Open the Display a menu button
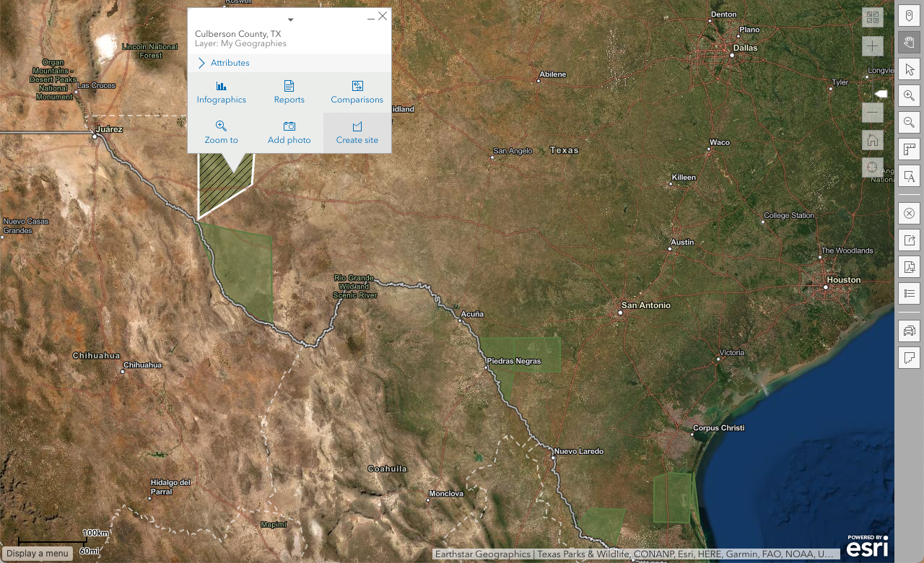Viewport: 924px width, 563px height. pyautogui.click(x=38, y=554)
